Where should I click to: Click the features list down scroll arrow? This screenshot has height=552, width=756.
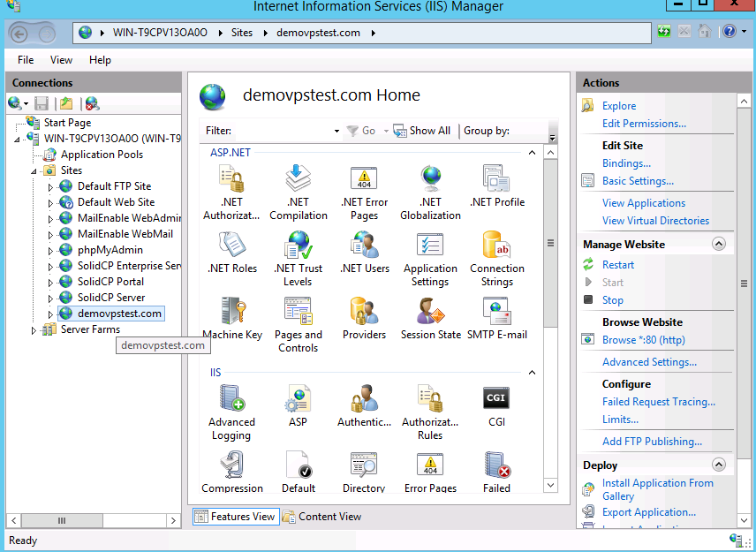pos(550,485)
